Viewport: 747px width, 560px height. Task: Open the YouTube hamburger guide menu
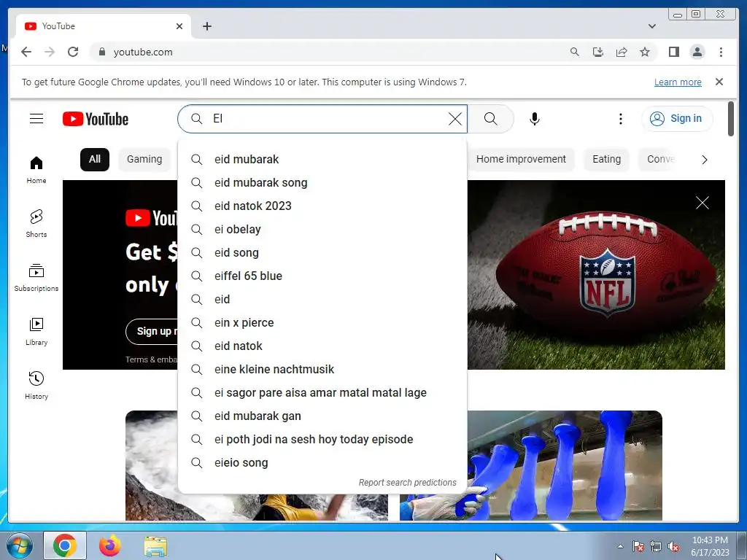point(36,119)
